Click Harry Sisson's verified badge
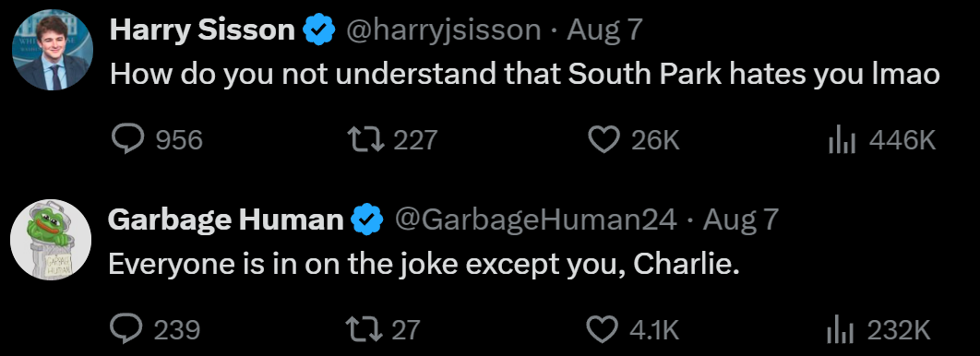The width and height of the screenshot is (980, 356). point(319,30)
